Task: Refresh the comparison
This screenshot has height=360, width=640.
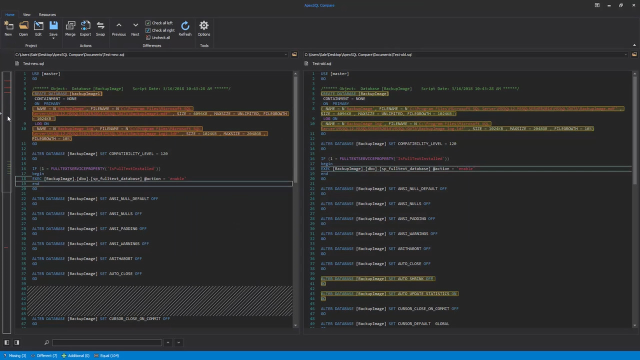Action: (185, 28)
